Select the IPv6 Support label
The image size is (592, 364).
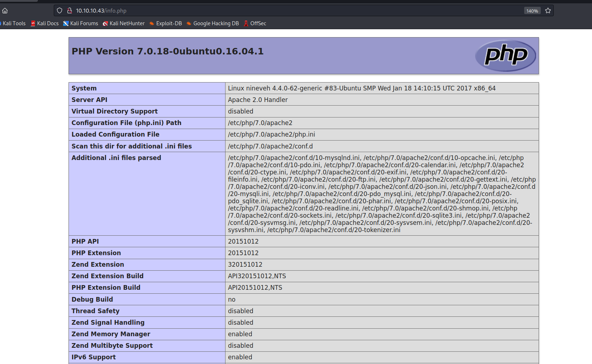pos(94,357)
